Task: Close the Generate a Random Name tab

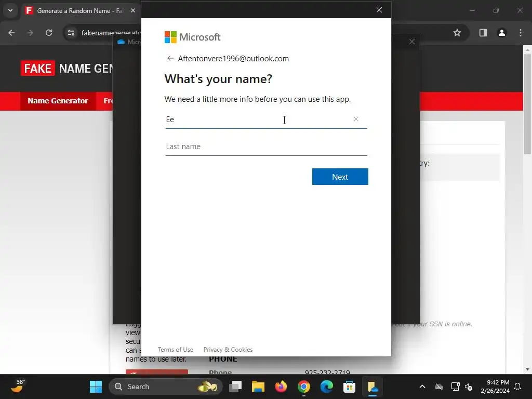Action: (133, 10)
